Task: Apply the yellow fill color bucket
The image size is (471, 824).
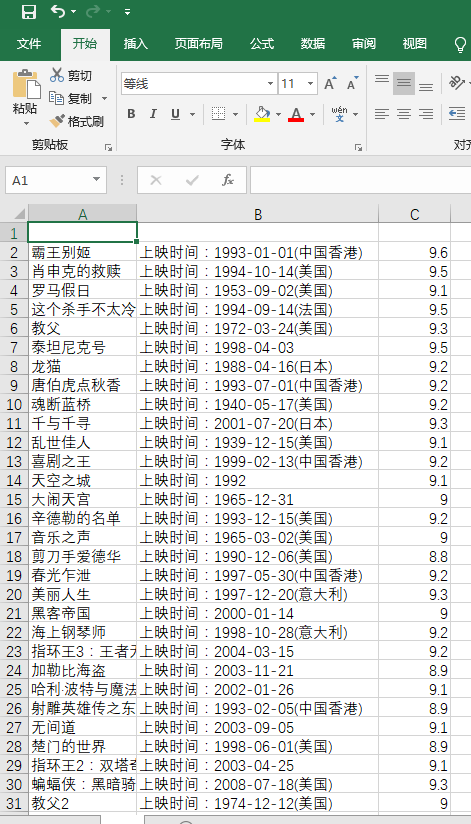Action: [x=262, y=114]
